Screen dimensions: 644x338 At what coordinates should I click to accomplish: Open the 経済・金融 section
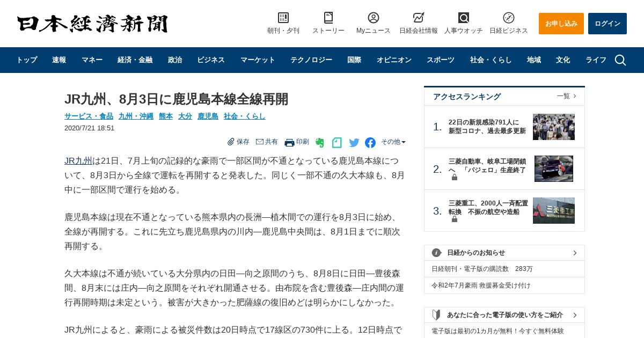click(135, 60)
